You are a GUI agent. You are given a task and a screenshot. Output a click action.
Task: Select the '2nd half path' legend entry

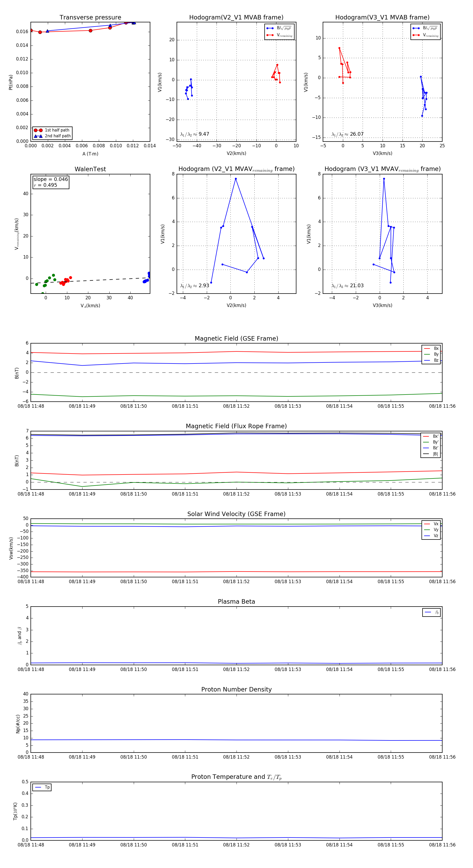click(x=52, y=136)
